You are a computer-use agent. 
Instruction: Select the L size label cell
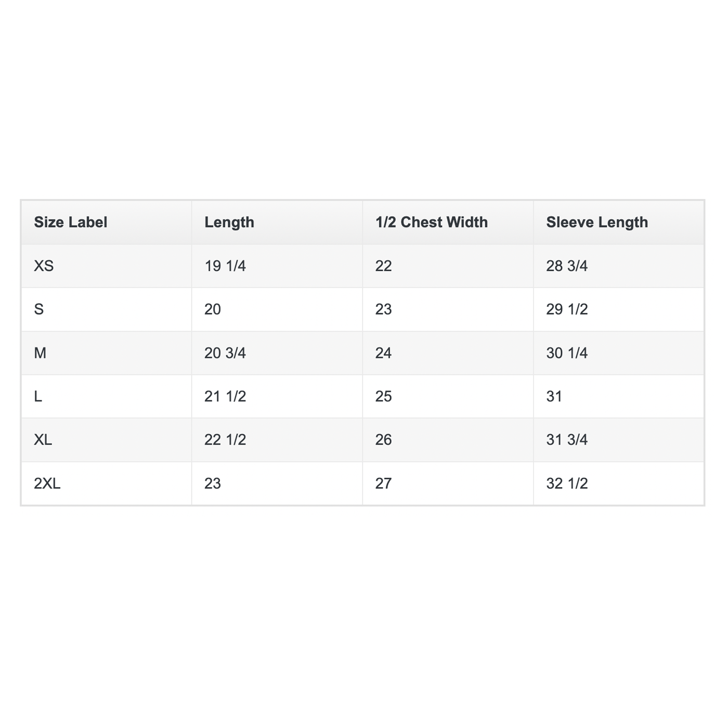point(38,397)
